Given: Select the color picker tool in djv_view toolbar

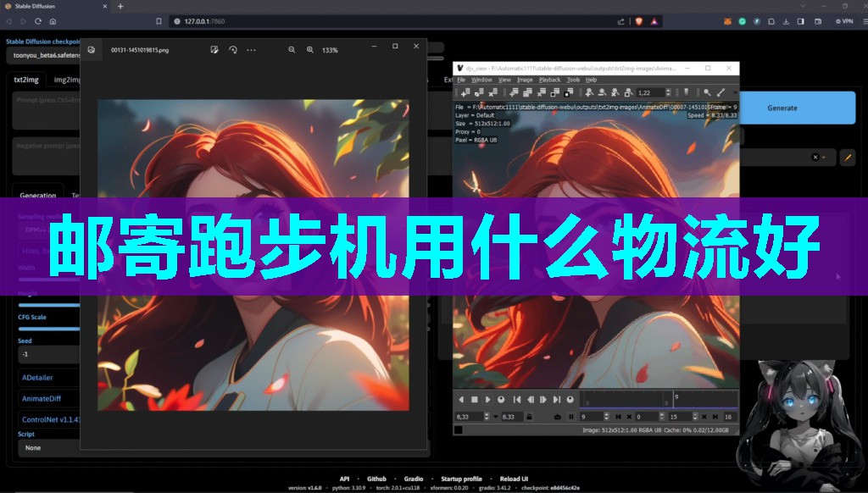Looking at the screenshot, I should 721,92.
